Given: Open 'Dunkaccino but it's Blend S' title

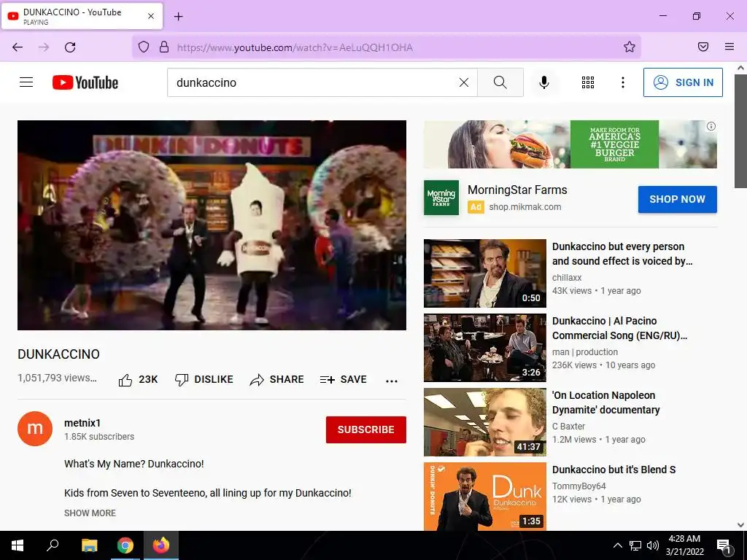Looking at the screenshot, I should pos(614,470).
